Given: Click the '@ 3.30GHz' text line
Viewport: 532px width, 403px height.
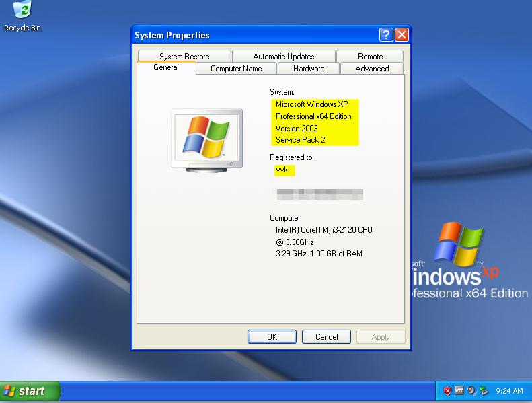Looking at the screenshot, I should [295, 242].
